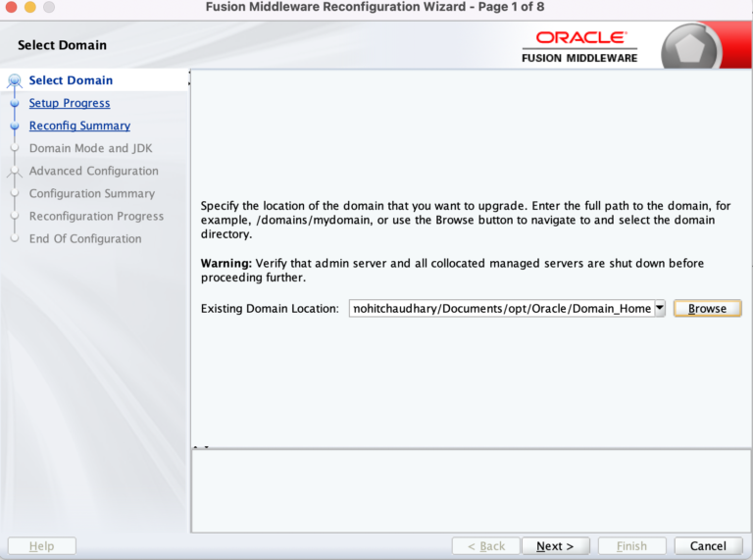The height and width of the screenshot is (560, 753).
Task: Click the Select Domain step bullet icon
Action: [x=15, y=80]
